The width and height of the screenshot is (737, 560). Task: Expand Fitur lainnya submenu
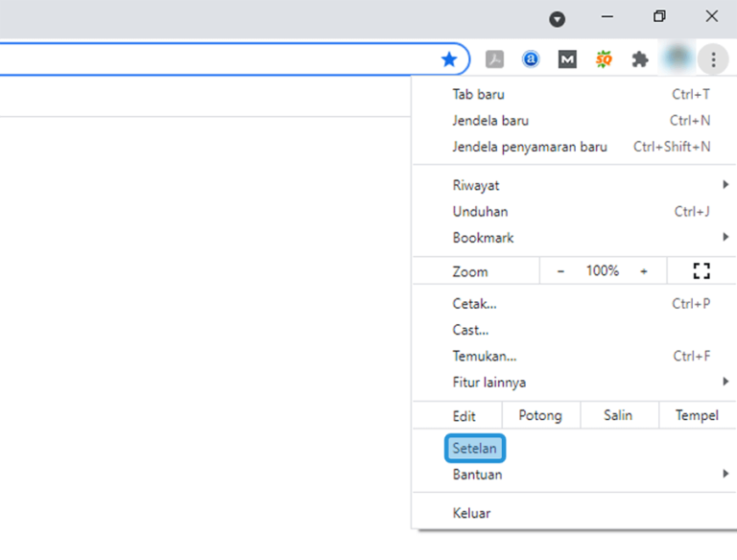coord(575,383)
